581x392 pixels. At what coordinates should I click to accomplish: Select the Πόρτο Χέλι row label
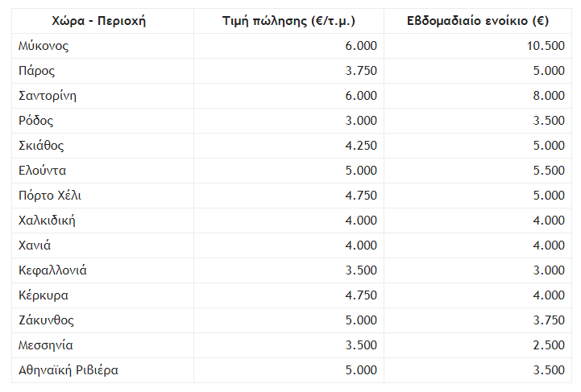(50, 196)
